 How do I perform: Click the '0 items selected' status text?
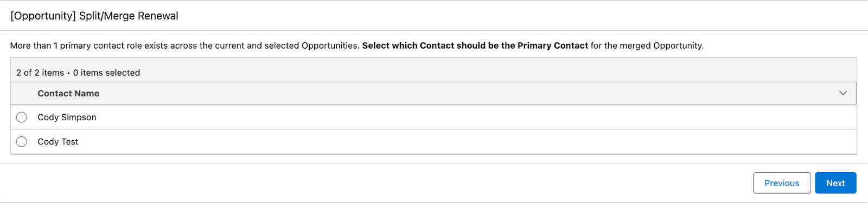tap(106, 73)
